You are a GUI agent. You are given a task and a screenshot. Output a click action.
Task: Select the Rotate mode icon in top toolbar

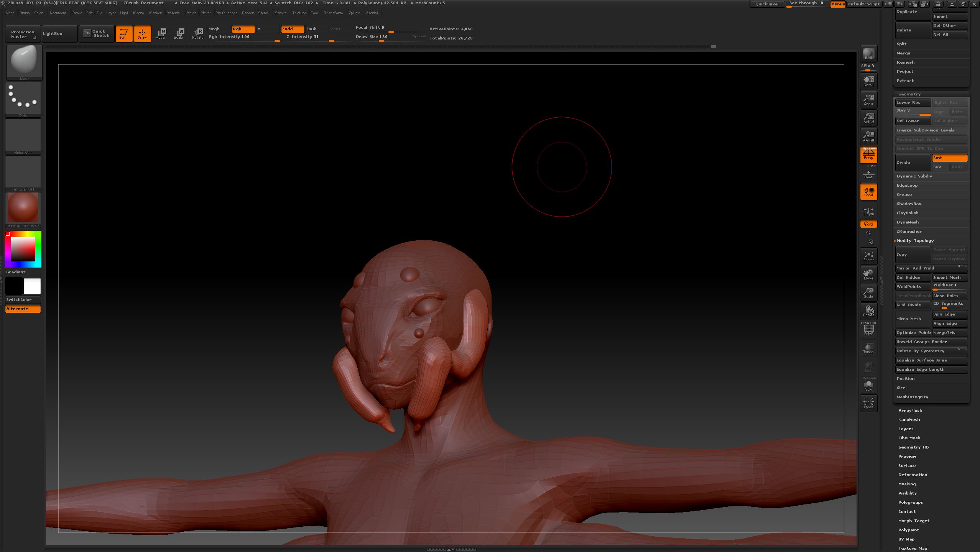click(198, 33)
